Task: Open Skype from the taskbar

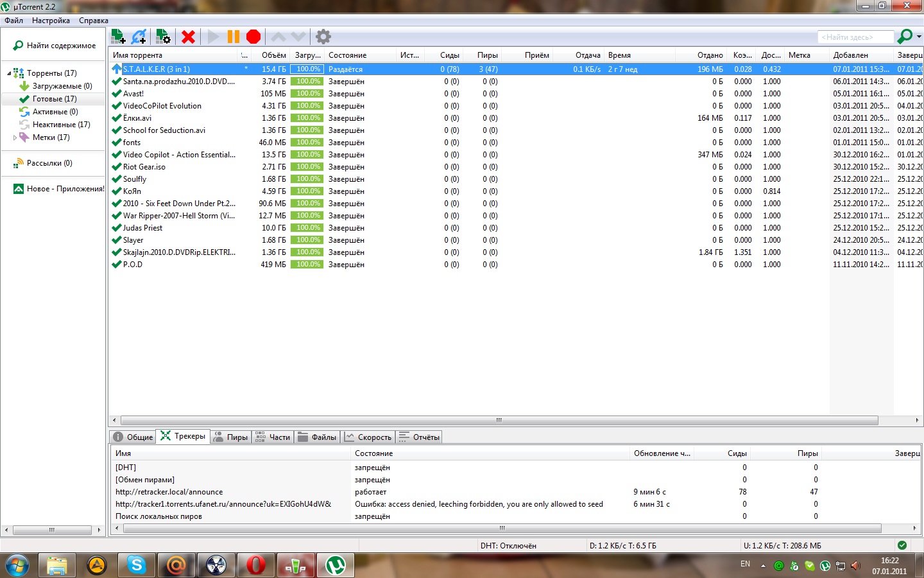Action: click(x=137, y=565)
